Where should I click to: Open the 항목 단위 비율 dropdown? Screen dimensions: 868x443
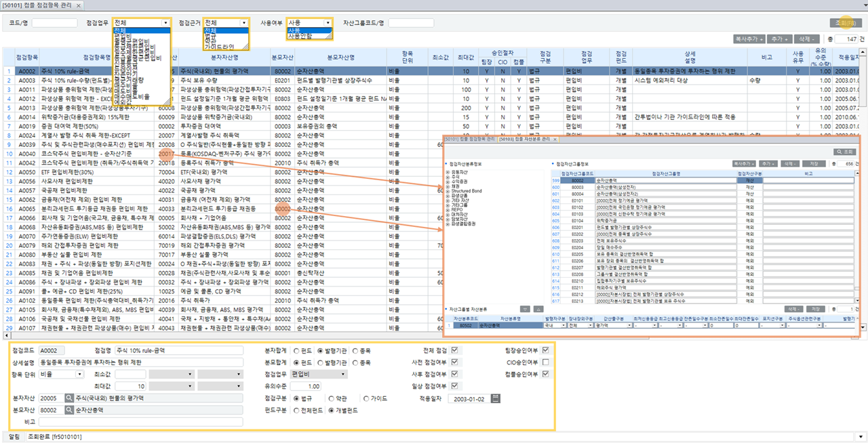click(80, 374)
